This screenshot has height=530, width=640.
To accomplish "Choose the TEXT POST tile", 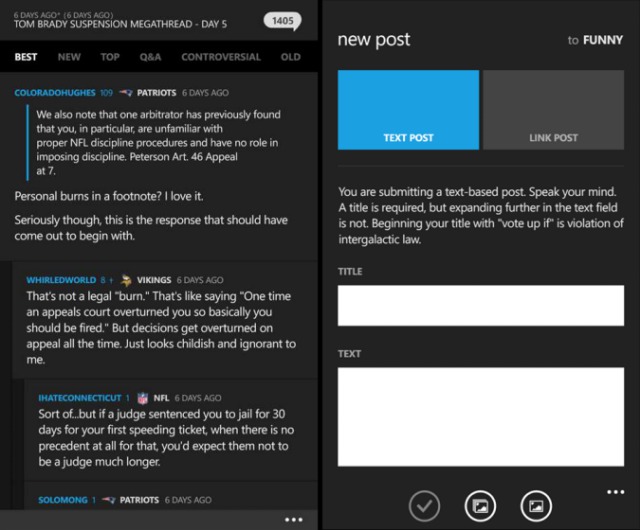I will (x=408, y=110).
